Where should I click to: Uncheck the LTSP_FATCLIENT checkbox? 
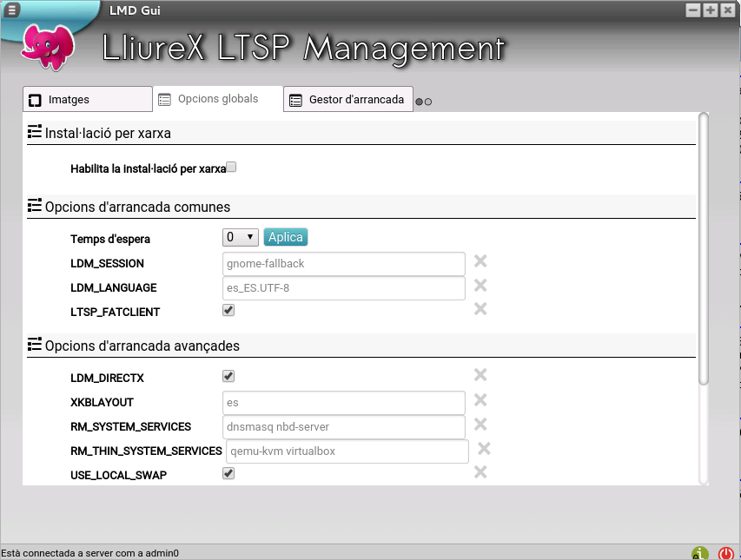click(229, 310)
